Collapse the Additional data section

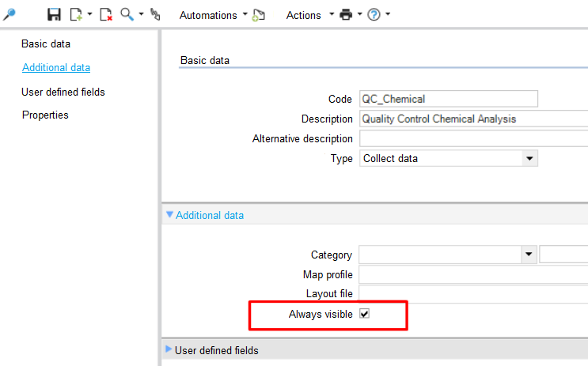169,215
